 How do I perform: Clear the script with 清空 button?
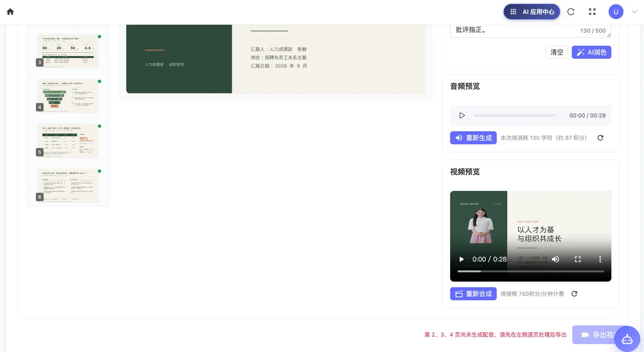(557, 52)
